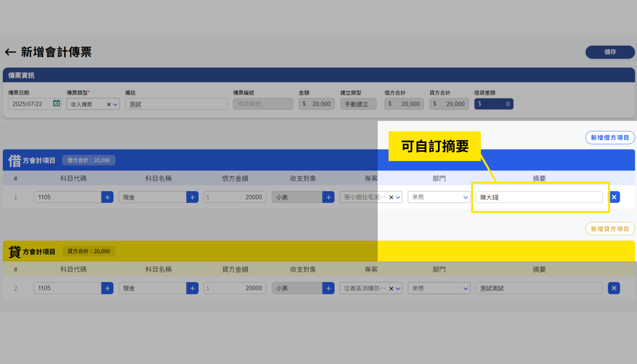The image size is (637, 364).
Task: Click the back arrow beside 新增會計傳票
Action: [x=10, y=52]
